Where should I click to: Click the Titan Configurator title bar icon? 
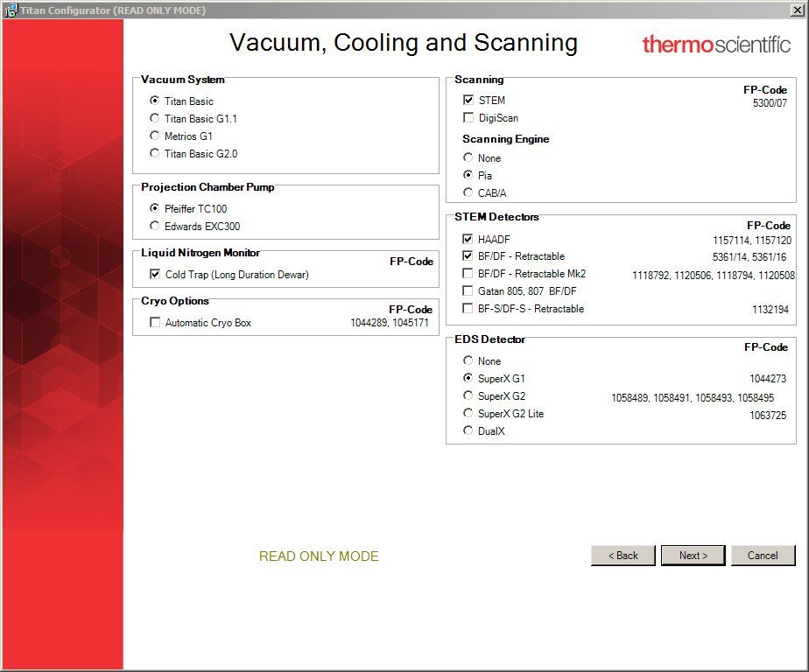pyautogui.click(x=11, y=10)
